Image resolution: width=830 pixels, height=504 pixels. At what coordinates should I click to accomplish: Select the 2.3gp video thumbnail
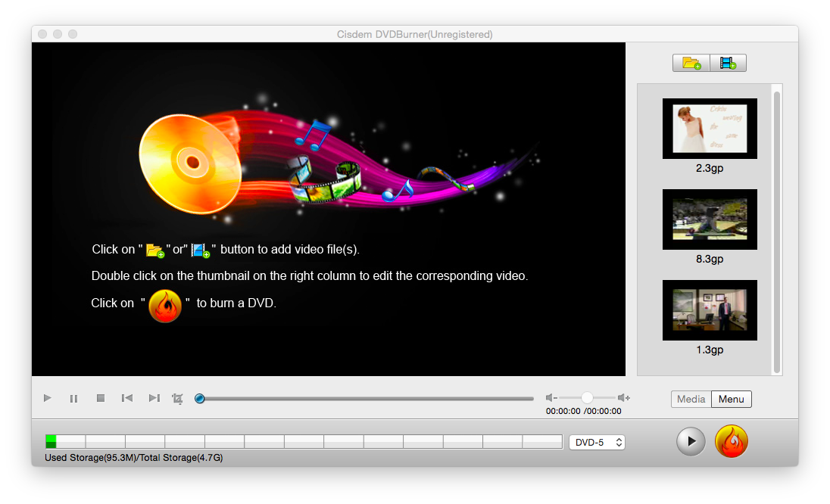(x=710, y=129)
